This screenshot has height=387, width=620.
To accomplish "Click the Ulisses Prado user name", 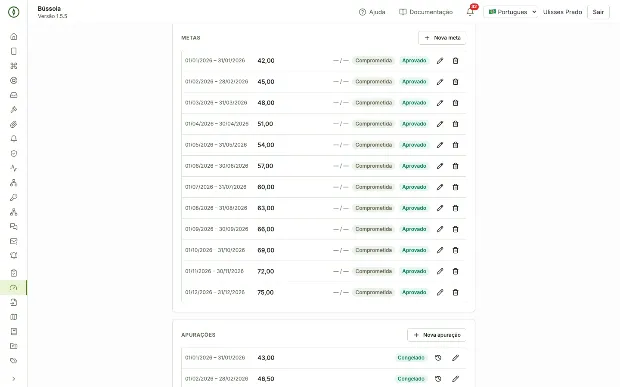I will click(562, 12).
